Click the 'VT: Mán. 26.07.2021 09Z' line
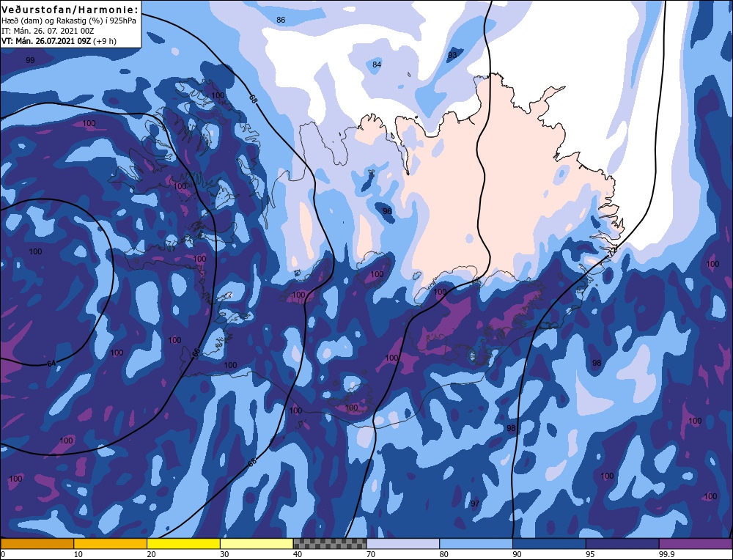 click(x=46, y=41)
